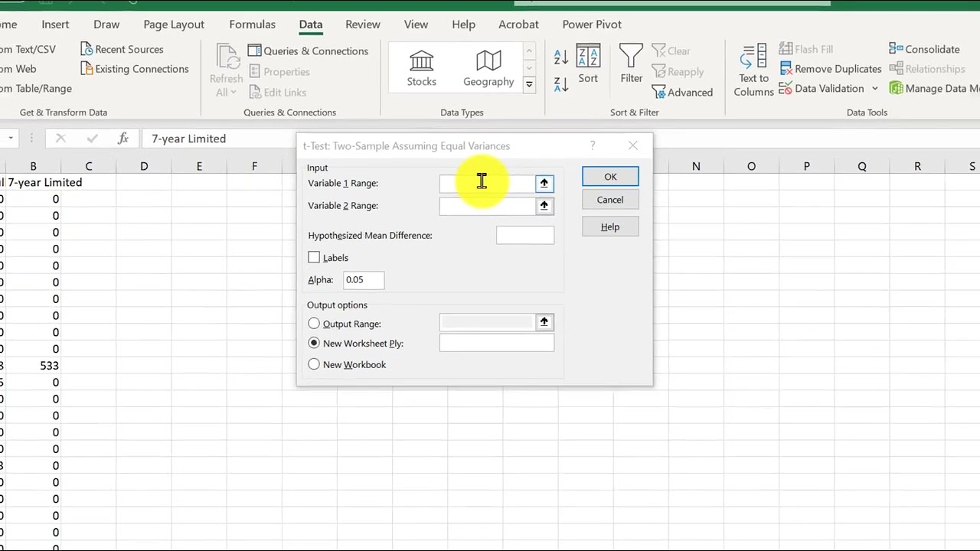Click Relationships in Data Tools
Screen dimensions: 980x551
pyautogui.click(x=927, y=69)
